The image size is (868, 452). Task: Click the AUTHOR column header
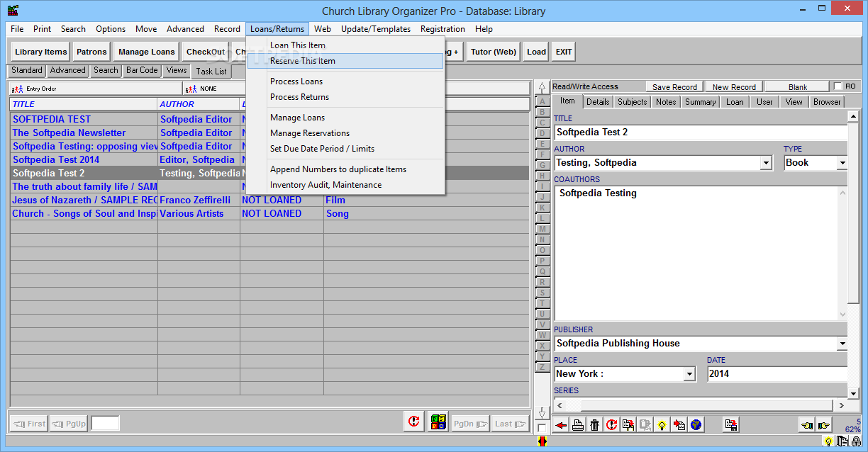click(199, 104)
